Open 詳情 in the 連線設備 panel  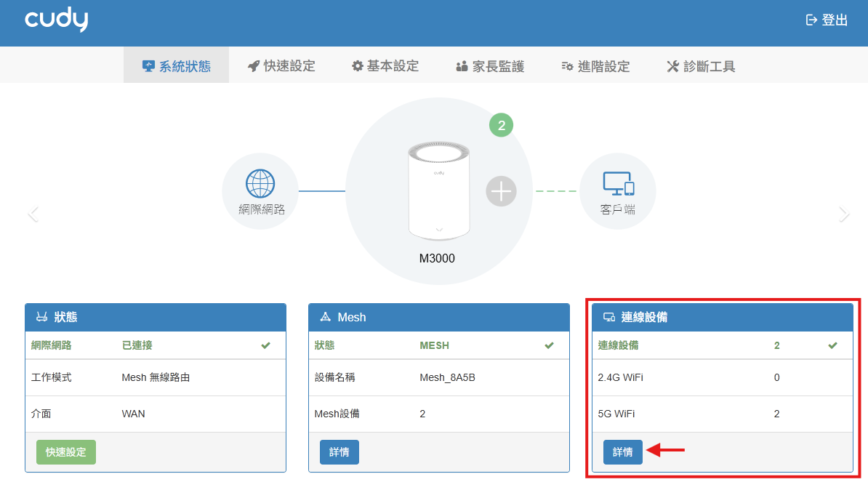point(623,452)
